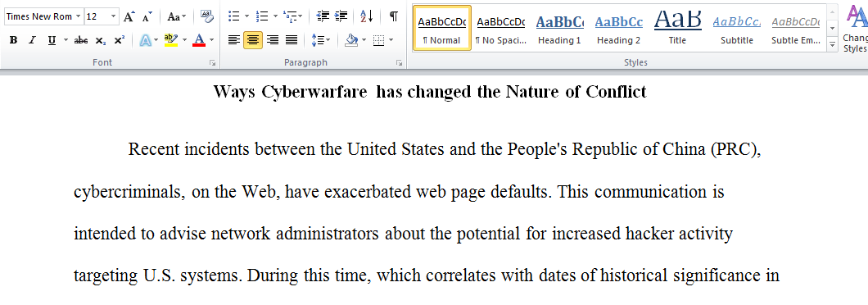Apply the Title style

[x=677, y=28]
